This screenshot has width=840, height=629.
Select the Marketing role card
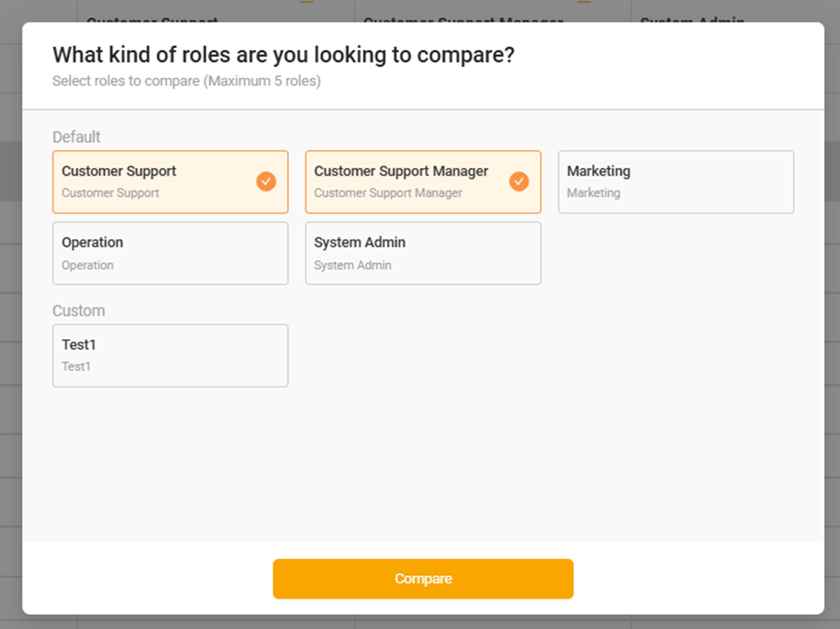(x=676, y=182)
